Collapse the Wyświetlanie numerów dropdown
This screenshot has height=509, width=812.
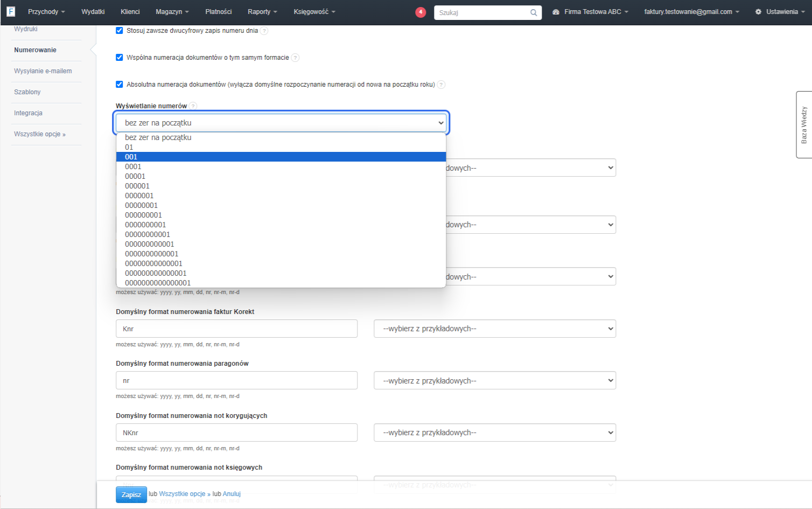click(x=281, y=123)
